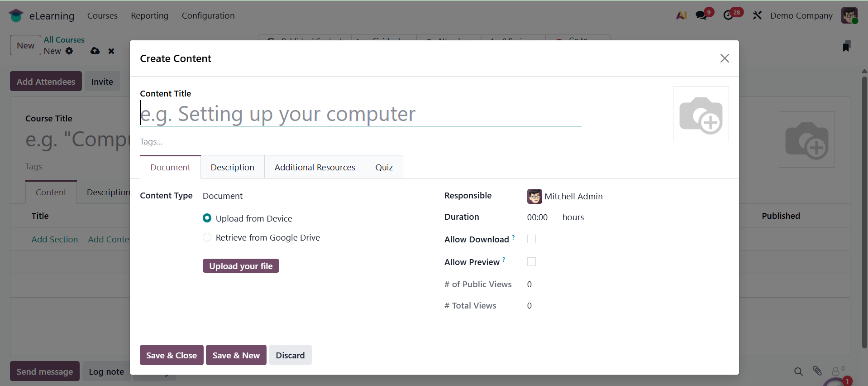Open the conversations icon with 9 badge
Image resolution: width=868 pixels, height=386 pixels.
click(x=701, y=15)
